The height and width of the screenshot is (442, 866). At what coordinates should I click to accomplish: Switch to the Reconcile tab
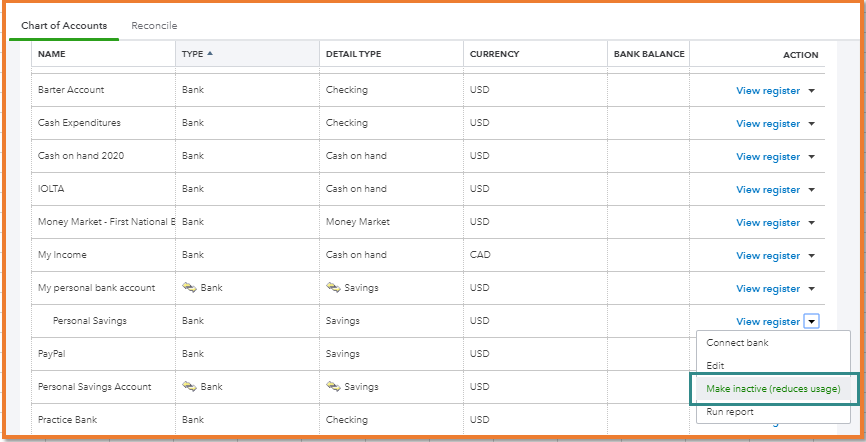point(154,25)
